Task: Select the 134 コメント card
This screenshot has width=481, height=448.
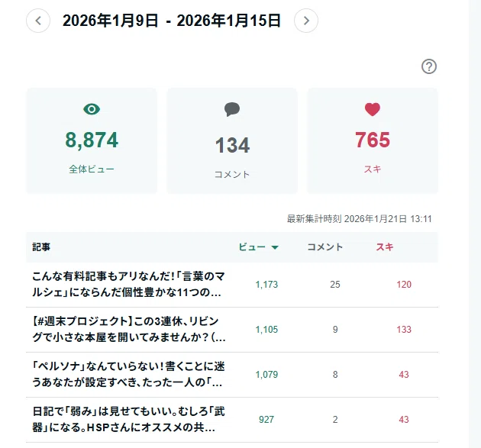Action: [232, 140]
